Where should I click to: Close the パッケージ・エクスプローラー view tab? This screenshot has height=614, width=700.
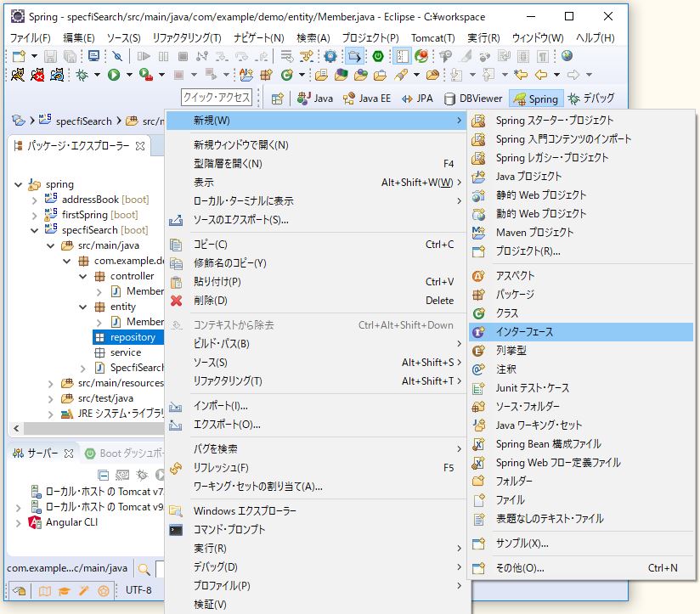point(140,146)
